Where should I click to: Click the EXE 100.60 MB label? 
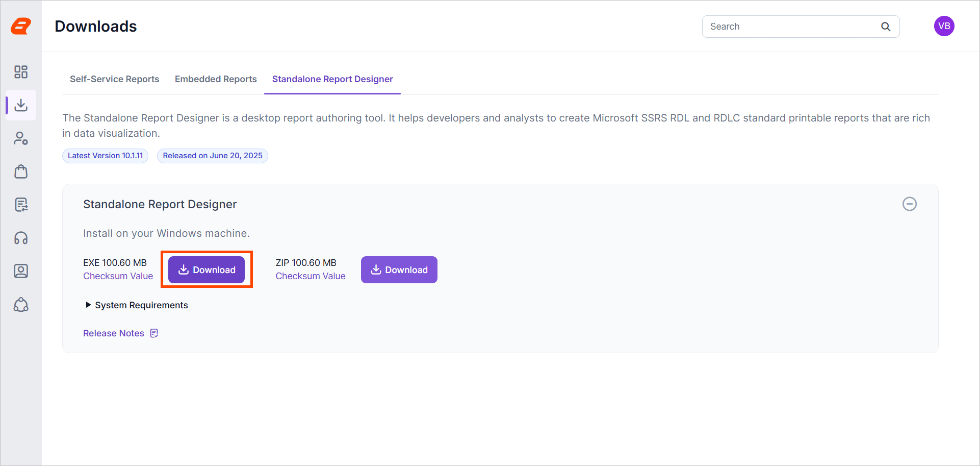pos(115,263)
